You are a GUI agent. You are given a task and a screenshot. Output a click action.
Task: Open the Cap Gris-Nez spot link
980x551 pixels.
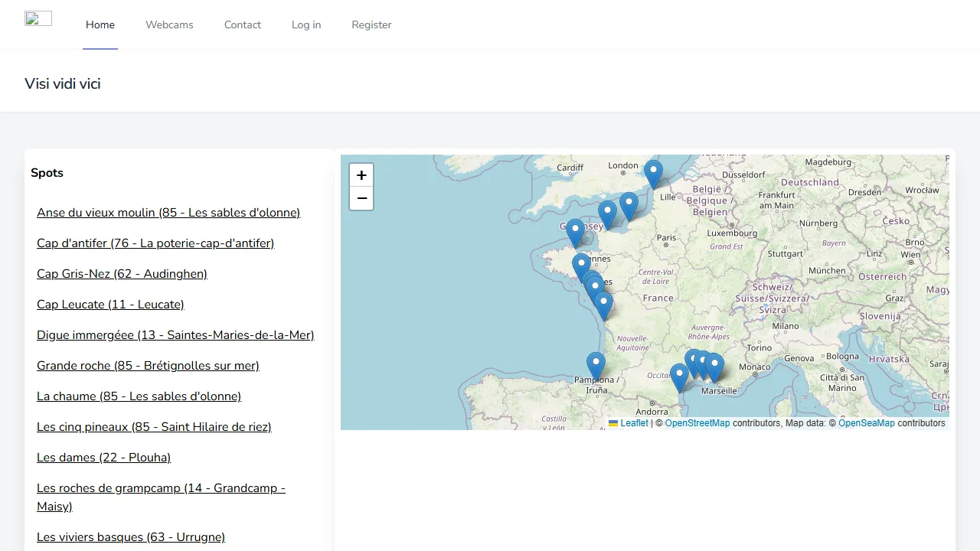122,273
